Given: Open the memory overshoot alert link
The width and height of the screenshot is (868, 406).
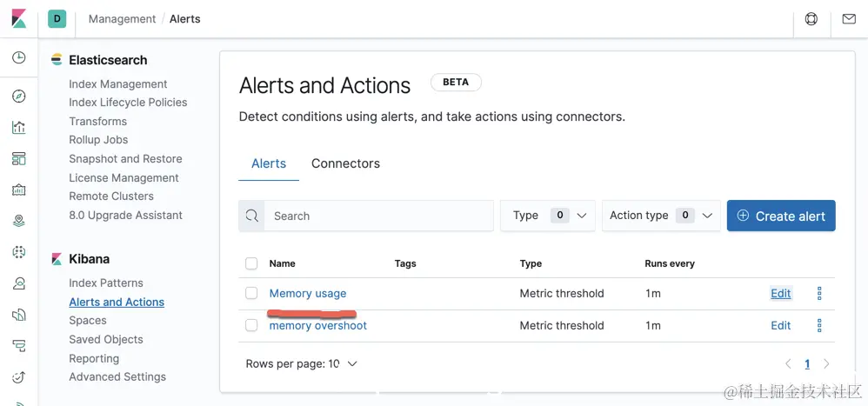Looking at the screenshot, I should (317, 325).
